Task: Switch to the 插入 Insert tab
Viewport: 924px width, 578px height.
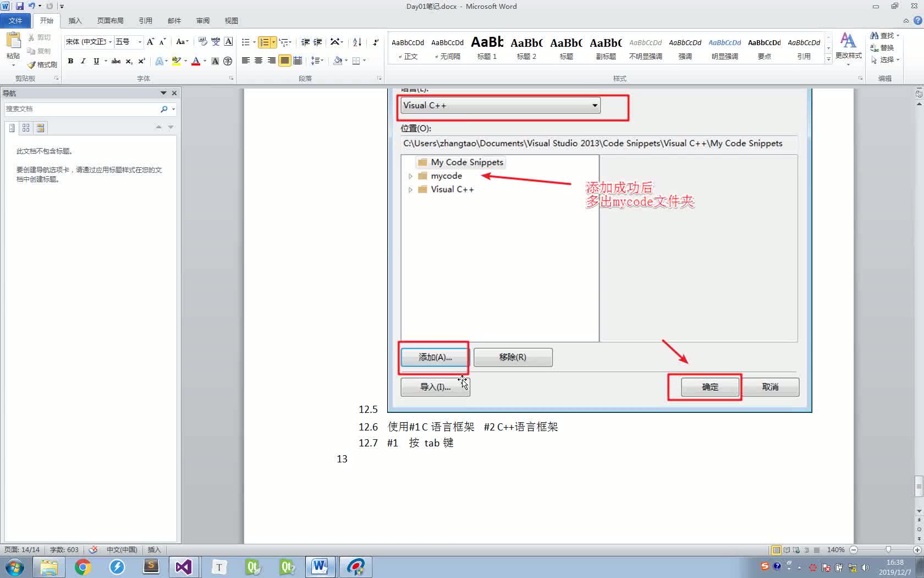Action: (75, 20)
